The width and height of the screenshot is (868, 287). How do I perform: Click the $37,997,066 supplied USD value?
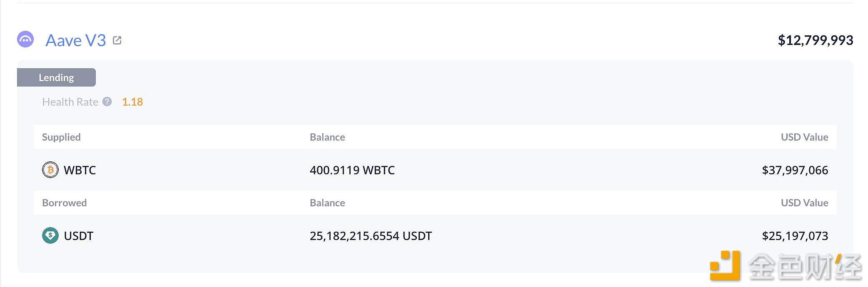click(795, 170)
